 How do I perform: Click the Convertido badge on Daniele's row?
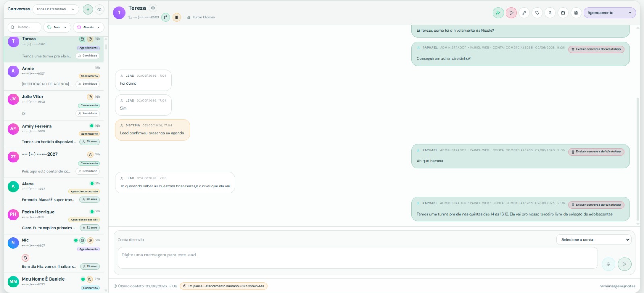pos(90,288)
